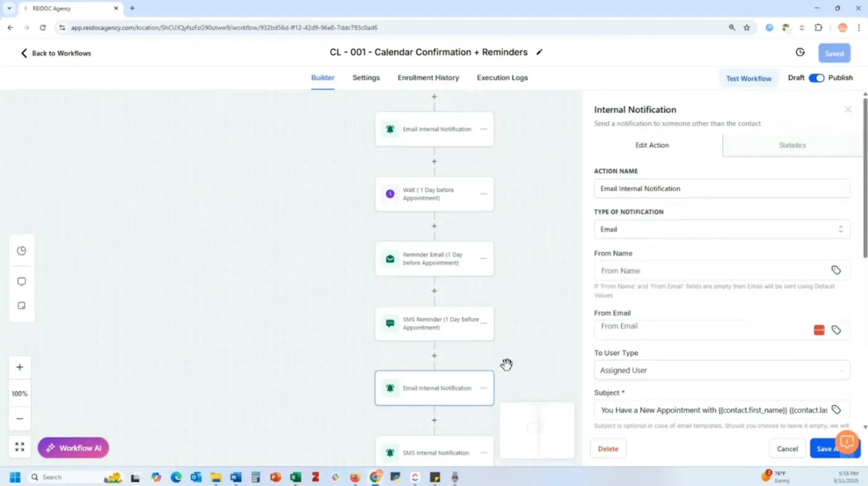Open the stats pie chart icon in left sidebar

pyautogui.click(x=22, y=251)
